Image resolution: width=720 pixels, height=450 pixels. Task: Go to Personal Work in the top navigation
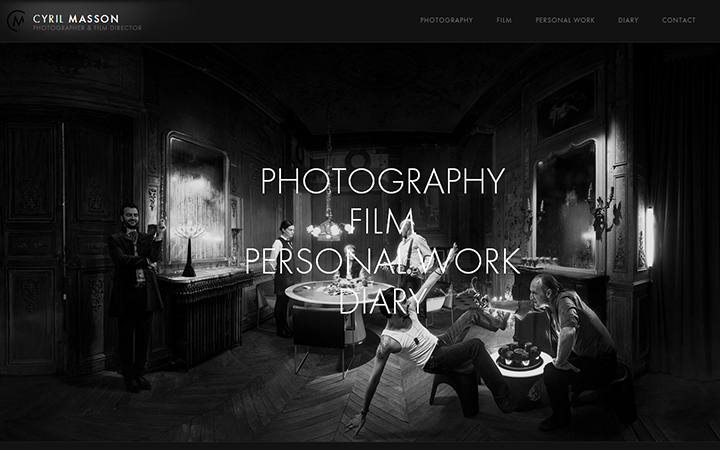pos(565,20)
